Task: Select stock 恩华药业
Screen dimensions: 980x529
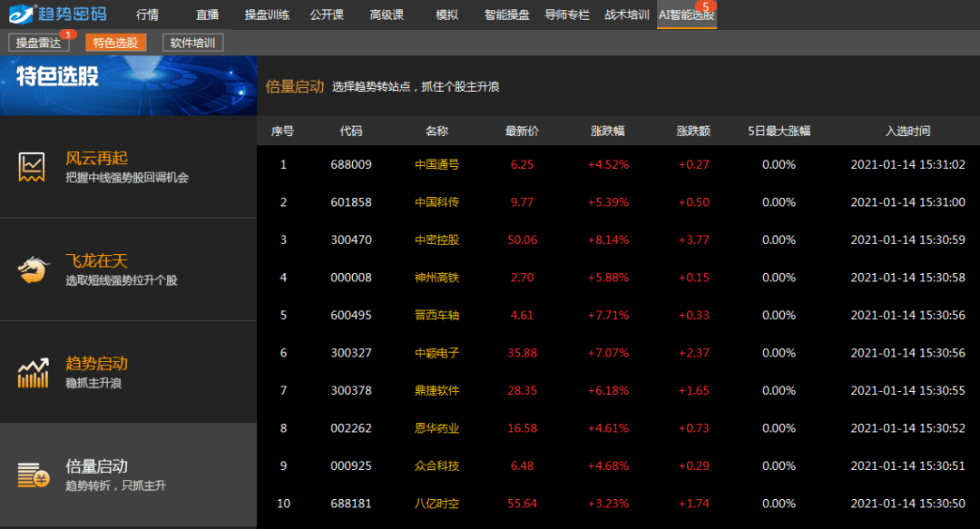Action: coord(436,427)
